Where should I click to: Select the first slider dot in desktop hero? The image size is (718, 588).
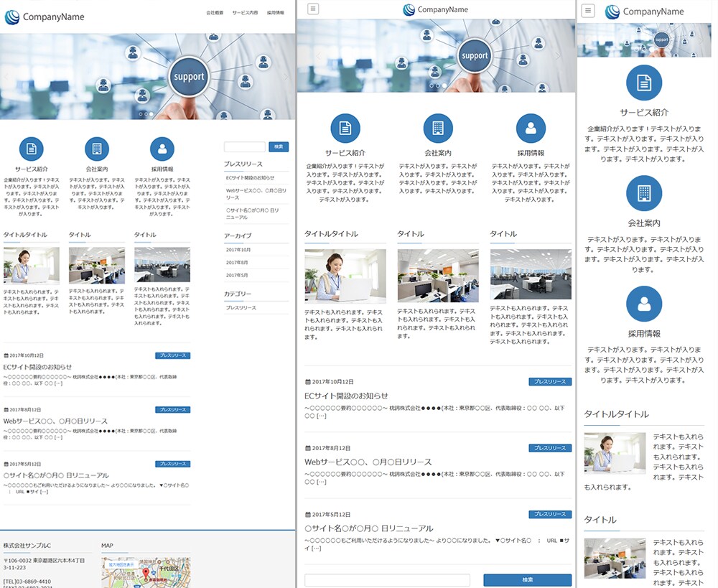[141, 114]
